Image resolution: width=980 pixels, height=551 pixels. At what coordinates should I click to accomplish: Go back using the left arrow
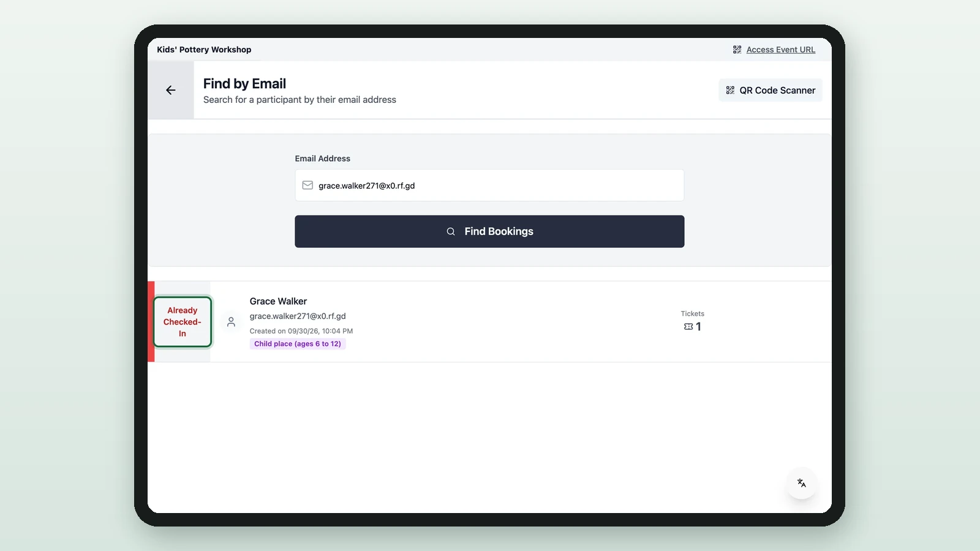pyautogui.click(x=171, y=90)
